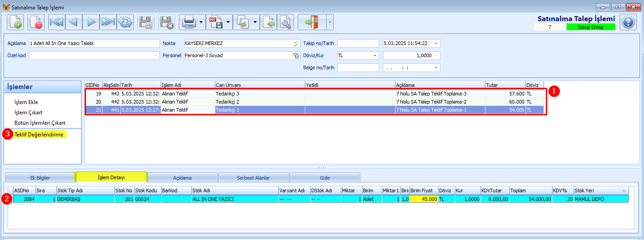Click the Açıklama text field with printer request
The height and width of the screenshot is (240, 644).
coord(94,43)
